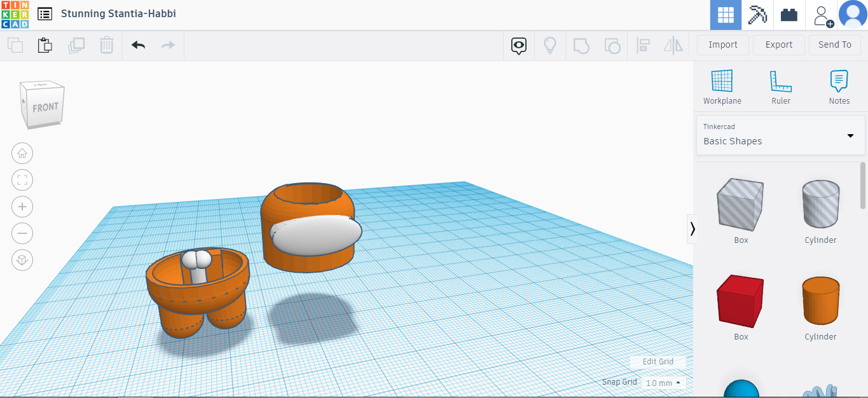Undo the last action

pyautogui.click(x=138, y=45)
